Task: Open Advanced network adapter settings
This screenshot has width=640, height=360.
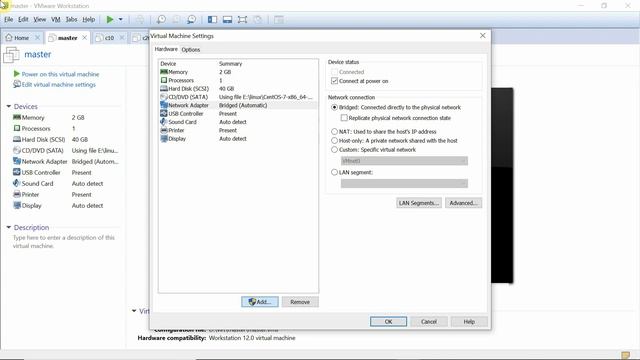Action: pos(463,203)
